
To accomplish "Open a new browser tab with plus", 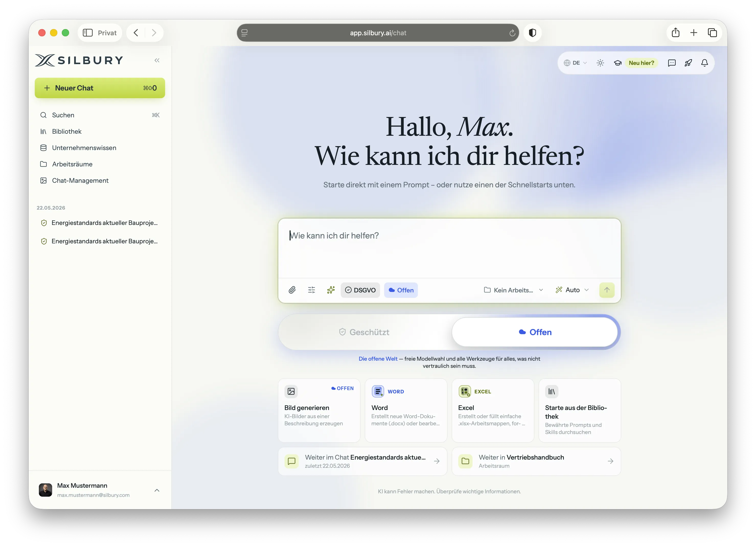I will pyautogui.click(x=694, y=33).
